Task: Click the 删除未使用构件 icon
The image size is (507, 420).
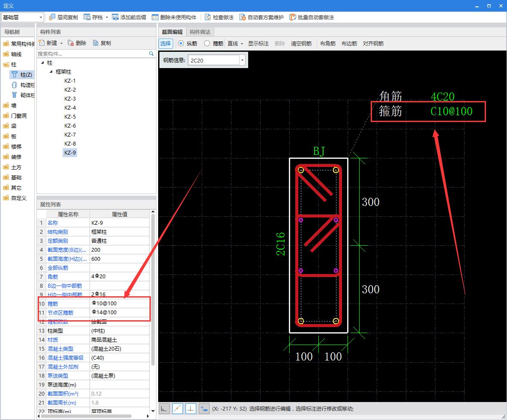Action: coord(155,17)
